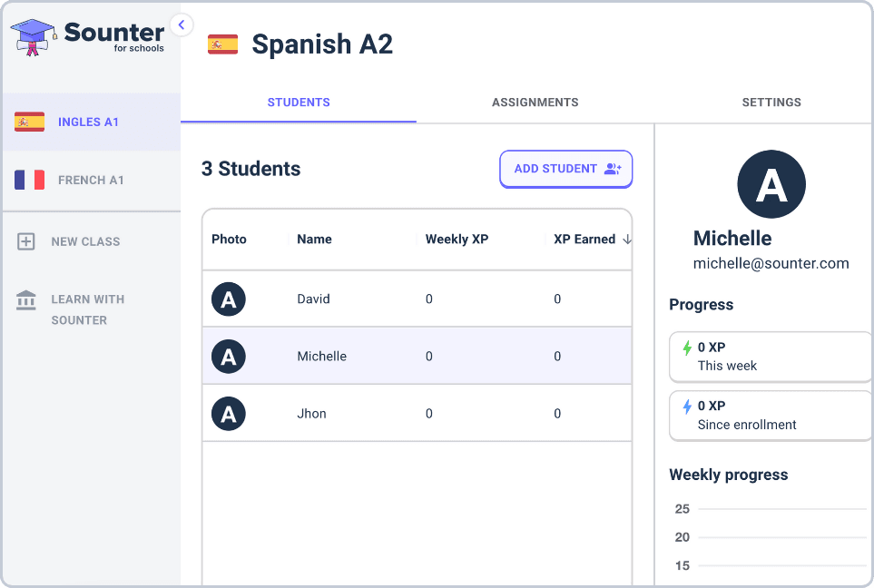874x588 pixels.
Task: Select the Students tab
Action: click(299, 103)
